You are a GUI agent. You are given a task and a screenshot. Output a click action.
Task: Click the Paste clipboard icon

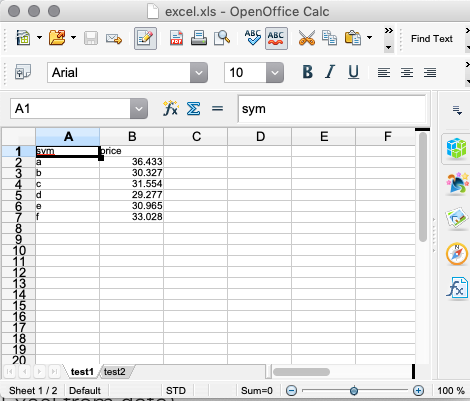coord(353,38)
